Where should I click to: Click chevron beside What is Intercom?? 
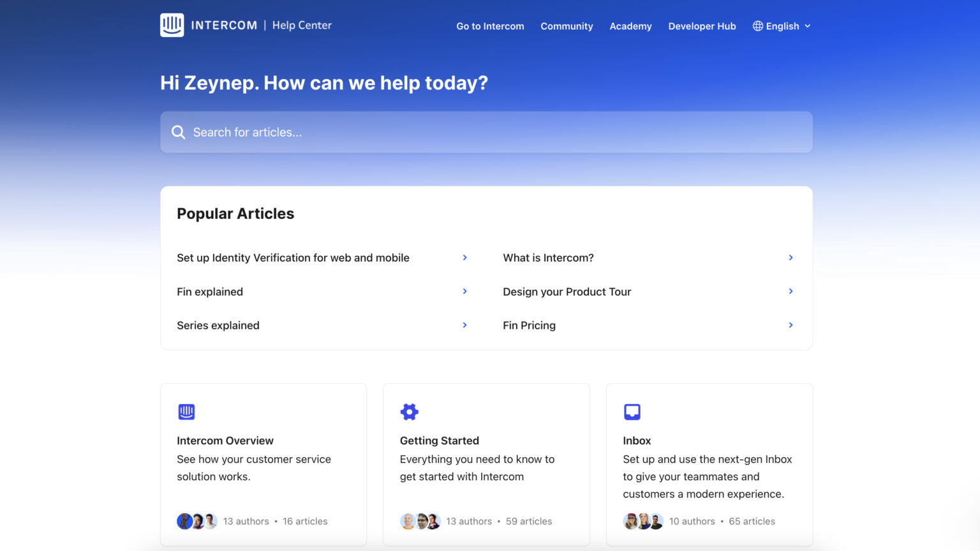click(x=791, y=257)
